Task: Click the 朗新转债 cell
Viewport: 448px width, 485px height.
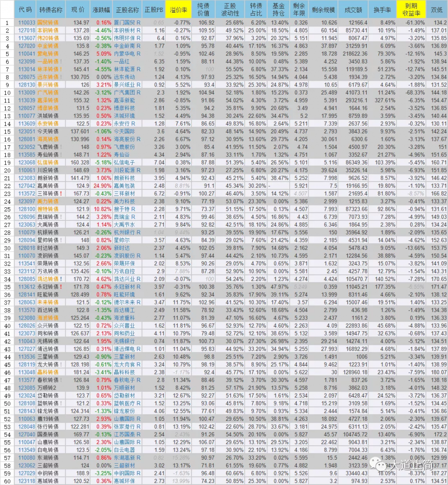Action: 48,178
